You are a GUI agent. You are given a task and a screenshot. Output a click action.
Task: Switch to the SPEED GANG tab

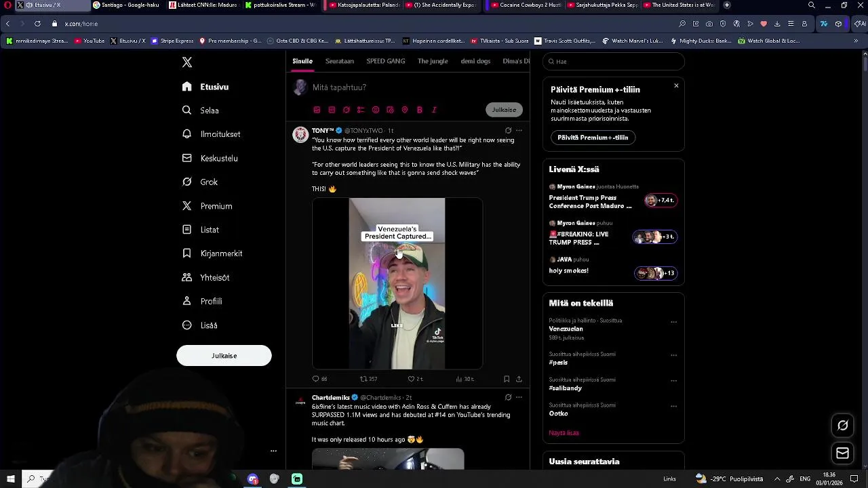[x=386, y=61]
